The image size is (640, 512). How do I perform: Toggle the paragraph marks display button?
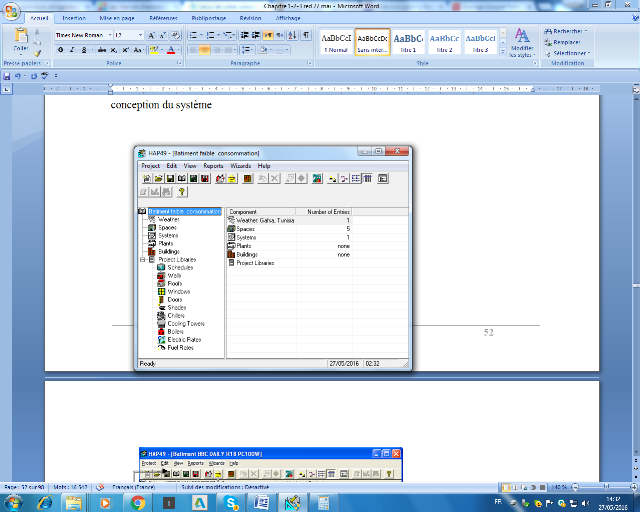pyautogui.click(x=305, y=35)
